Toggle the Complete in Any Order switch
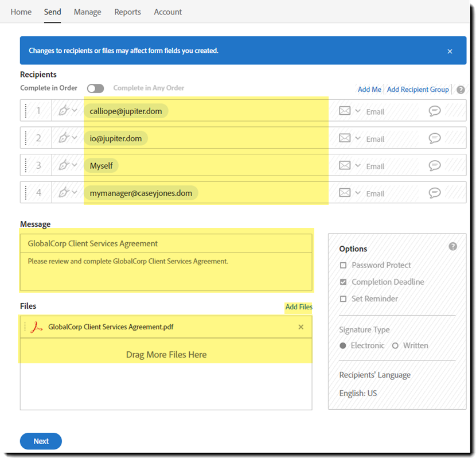The height and width of the screenshot is (458, 476). (x=95, y=88)
